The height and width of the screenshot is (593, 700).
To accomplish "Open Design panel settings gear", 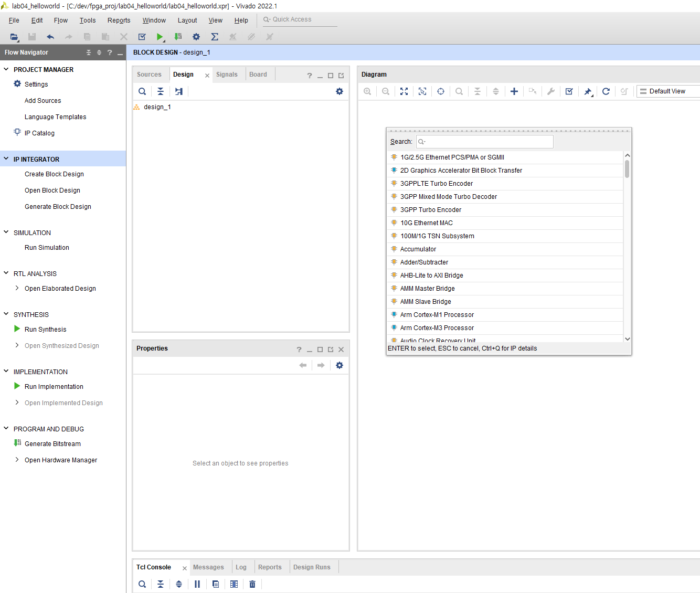I will pos(340,91).
